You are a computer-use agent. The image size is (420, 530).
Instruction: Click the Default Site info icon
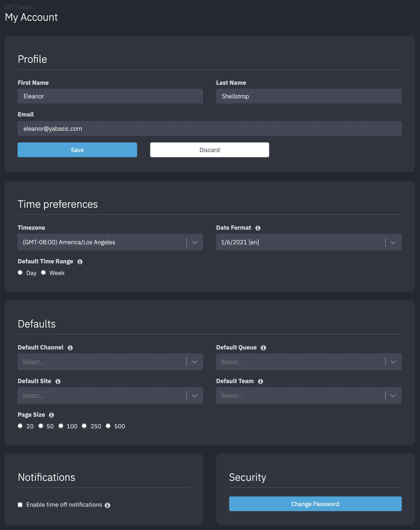tap(58, 381)
